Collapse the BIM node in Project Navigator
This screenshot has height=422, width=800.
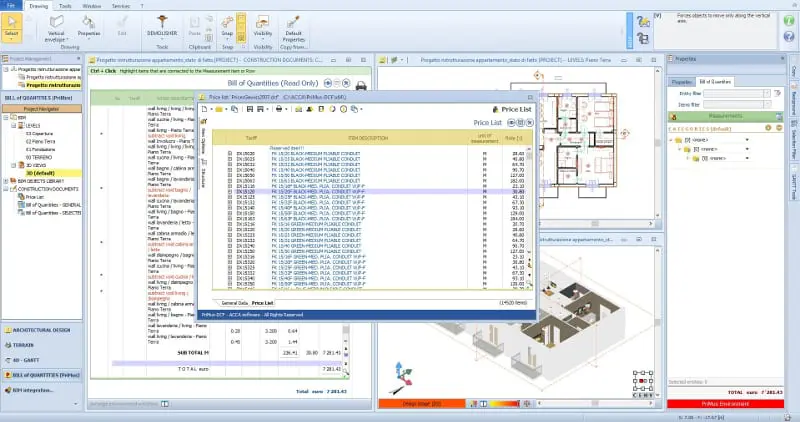tap(8, 116)
